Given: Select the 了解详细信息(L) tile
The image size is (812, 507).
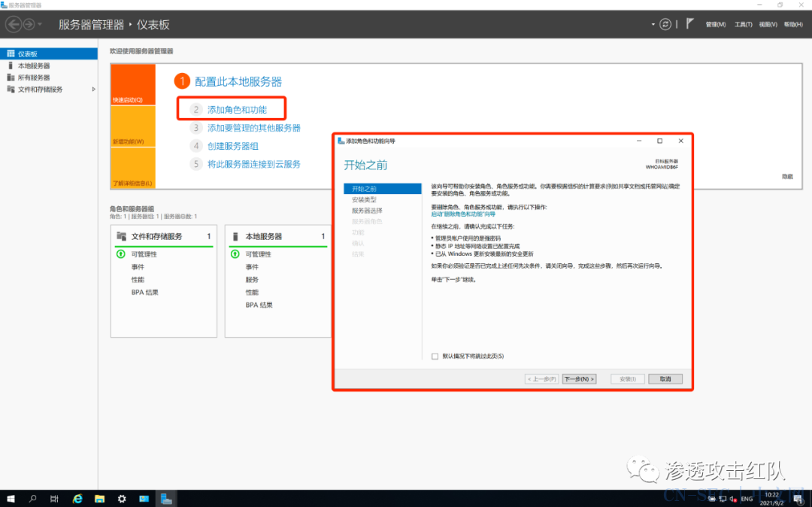Looking at the screenshot, I should [133, 167].
